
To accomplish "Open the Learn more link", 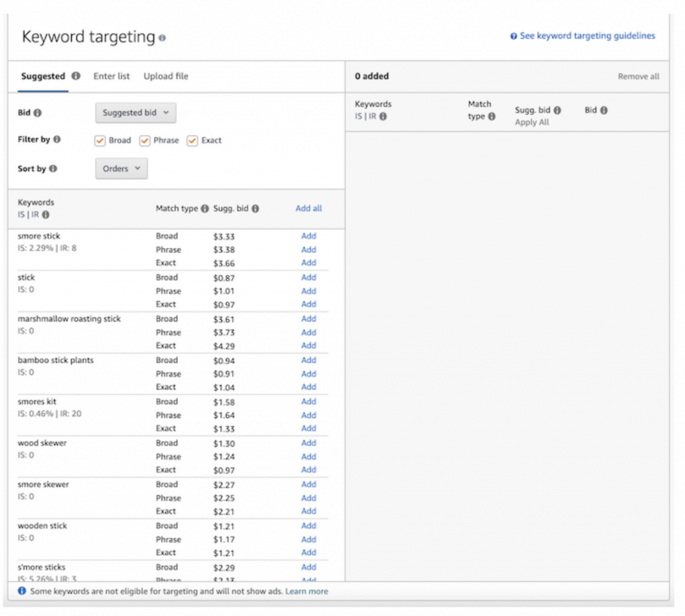I will point(306,591).
